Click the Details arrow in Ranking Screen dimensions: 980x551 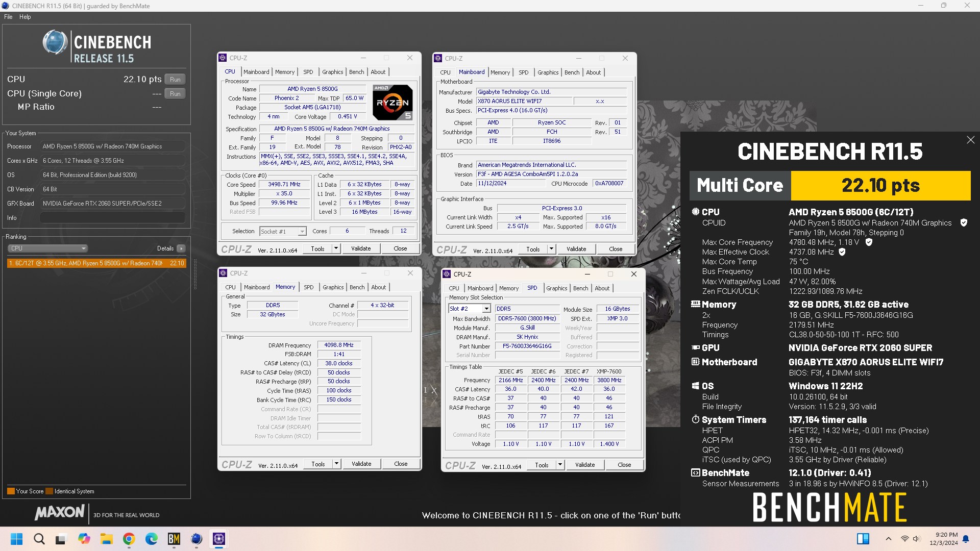point(181,248)
